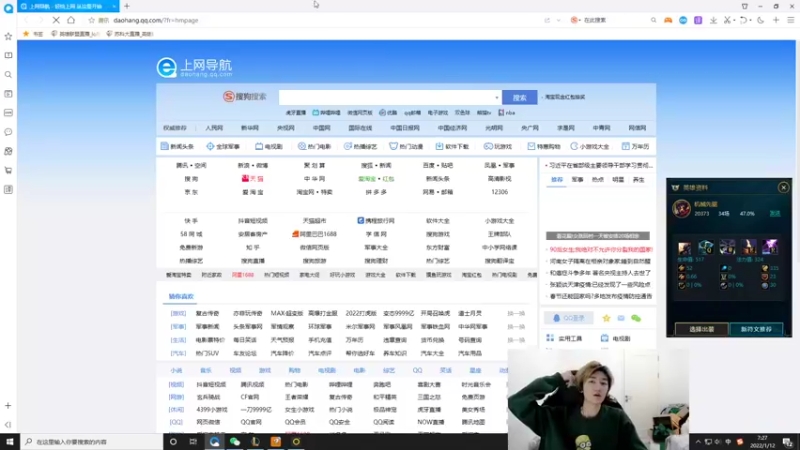Open 热门电影 category link
800x450 pixels.
coord(314,146)
